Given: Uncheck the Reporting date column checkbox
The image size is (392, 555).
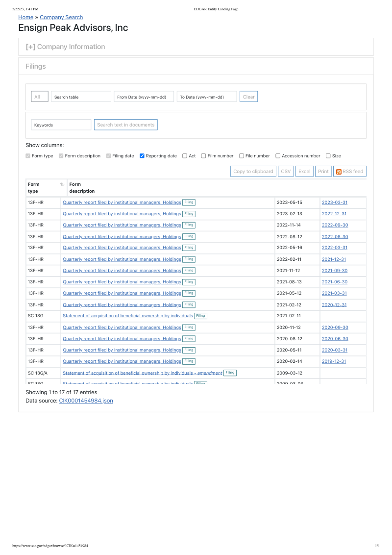Looking at the screenshot, I should tap(142, 156).
